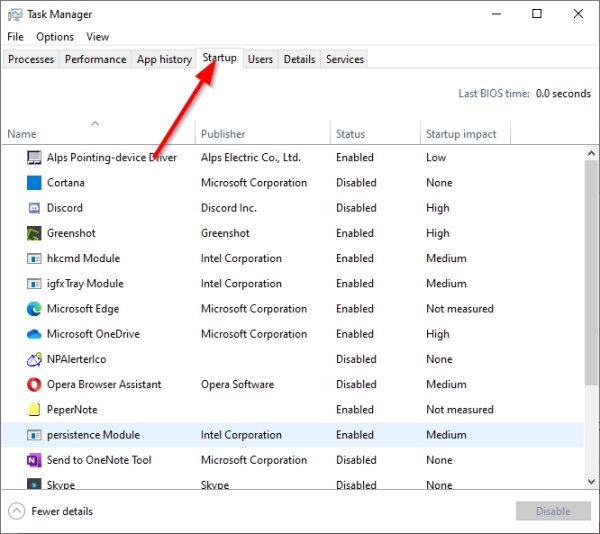Click Enabled status in Greenshot row

click(355, 233)
